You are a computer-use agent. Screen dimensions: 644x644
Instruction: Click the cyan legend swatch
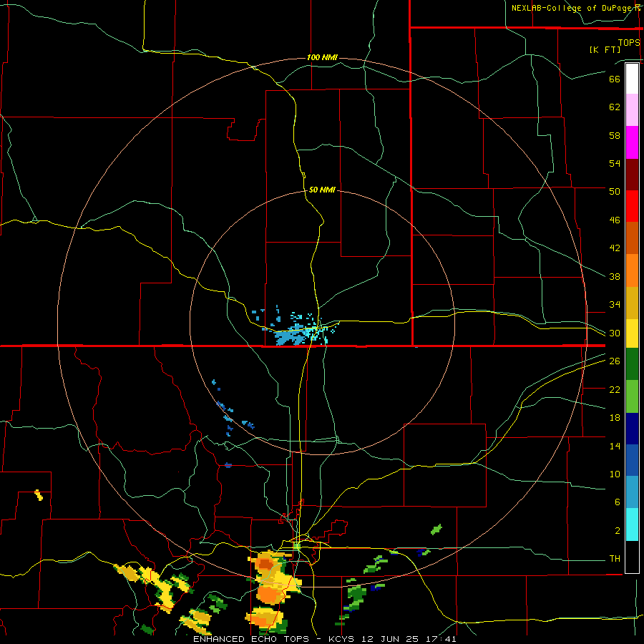point(632,525)
